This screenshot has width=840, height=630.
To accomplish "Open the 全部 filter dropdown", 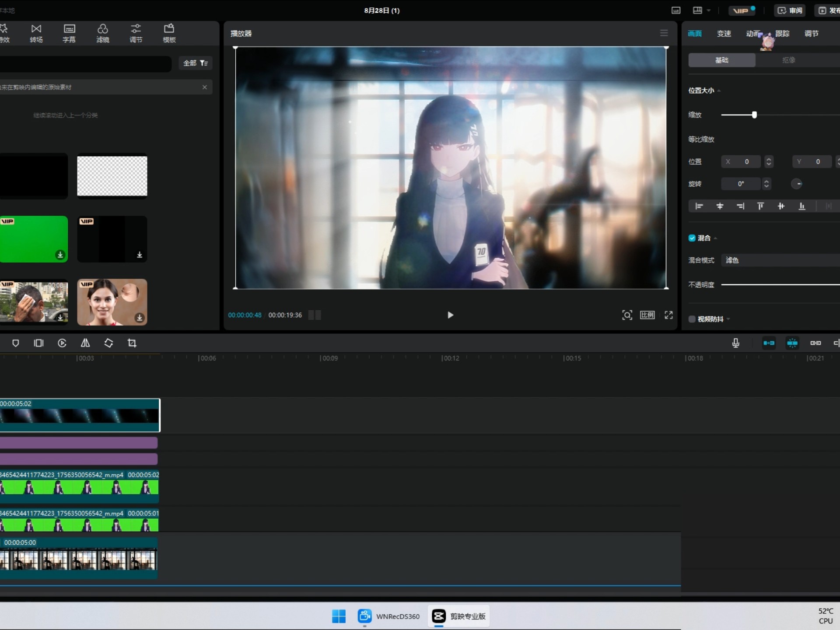I will pyautogui.click(x=196, y=63).
